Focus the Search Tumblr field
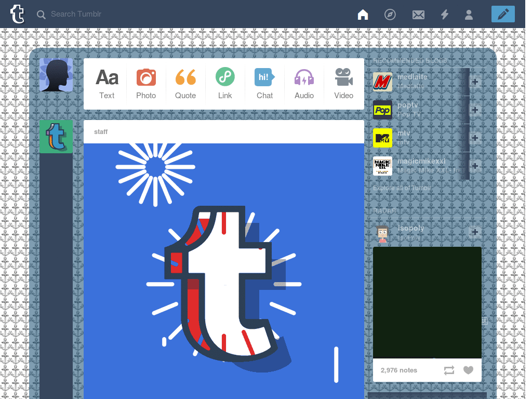This screenshot has width=532, height=399. [x=76, y=14]
